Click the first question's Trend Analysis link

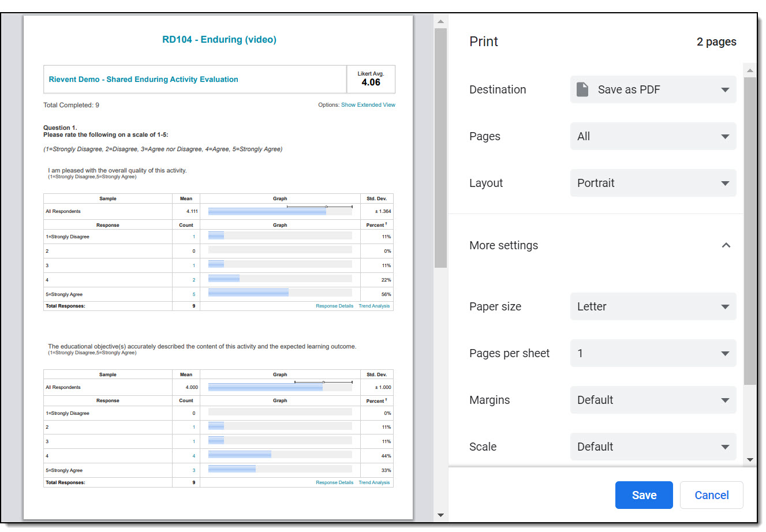(x=374, y=306)
